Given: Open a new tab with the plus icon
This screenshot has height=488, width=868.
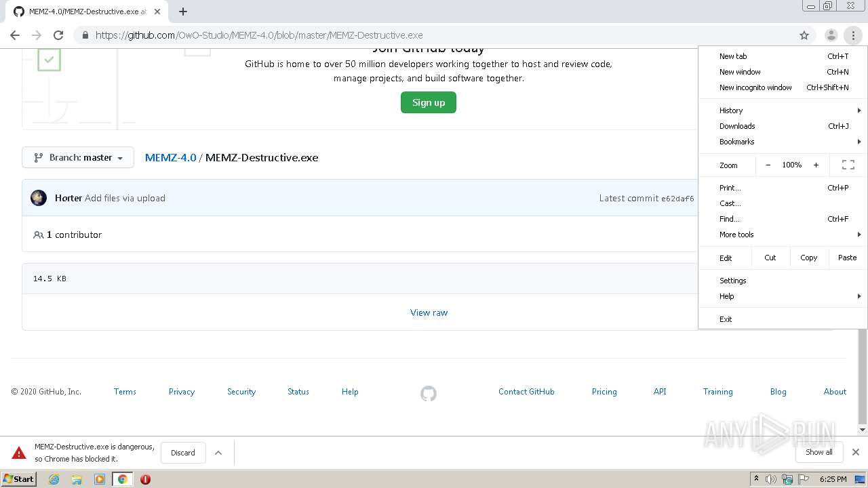Looking at the screenshot, I should [x=183, y=12].
